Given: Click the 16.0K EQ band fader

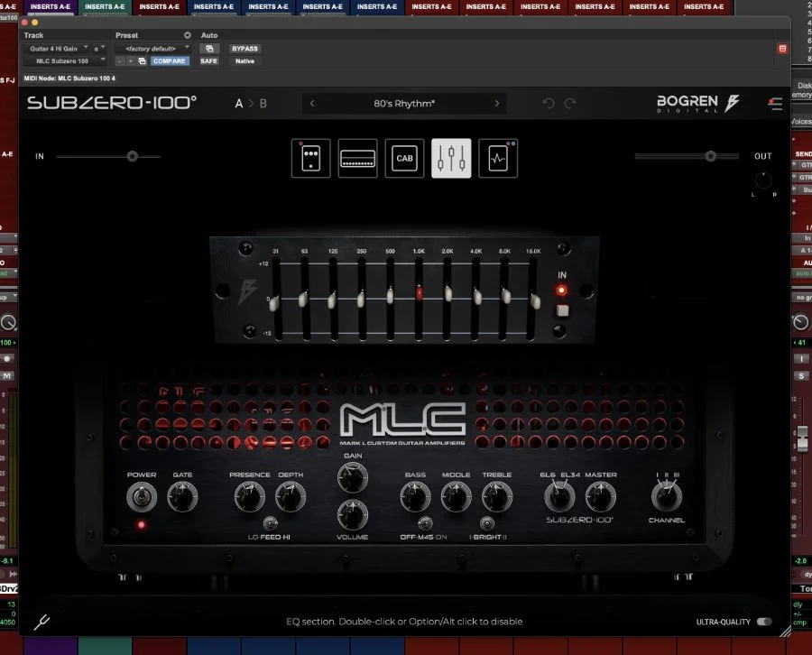Looking at the screenshot, I should coord(535,300).
